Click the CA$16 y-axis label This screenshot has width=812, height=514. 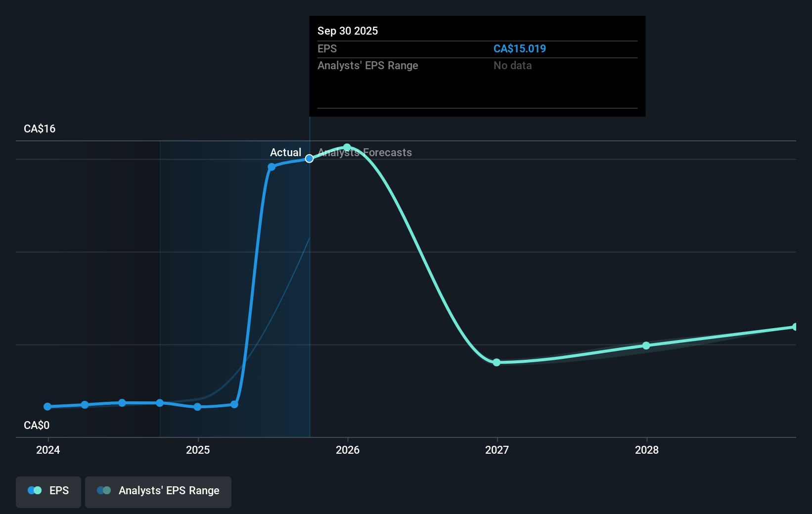[40, 128]
